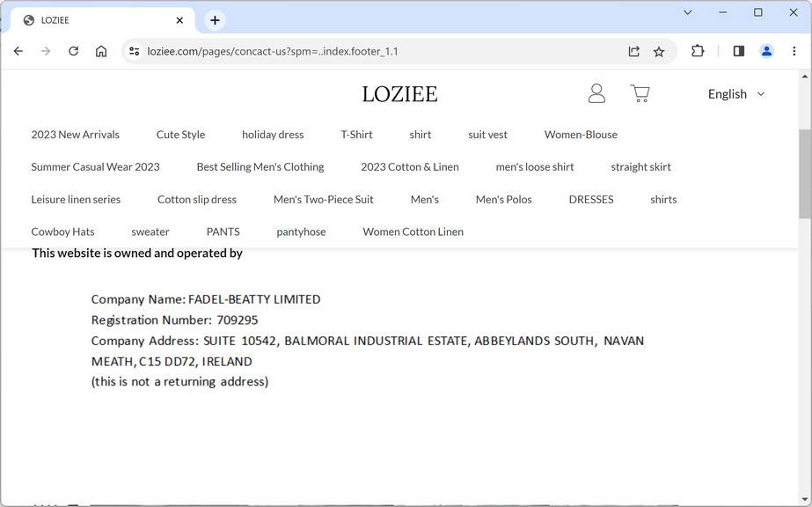Expand the English language dropdown
Image resolution: width=812 pixels, height=507 pixels.
[735, 93]
